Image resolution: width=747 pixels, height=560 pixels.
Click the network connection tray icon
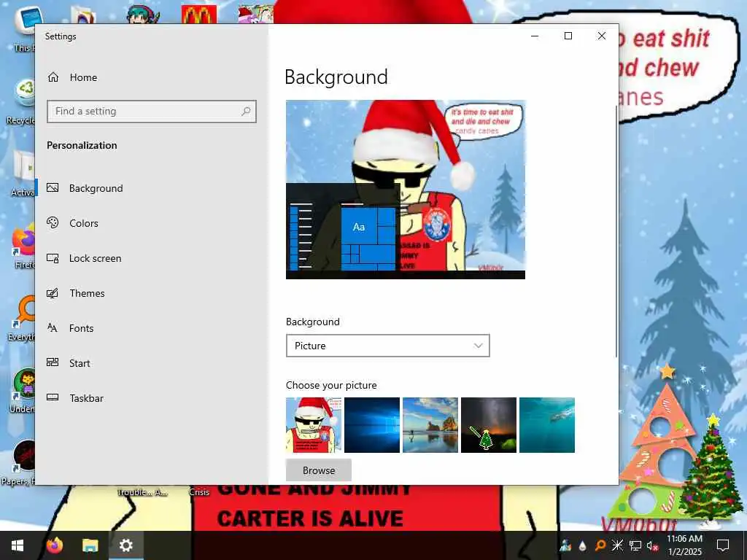[635, 545]
